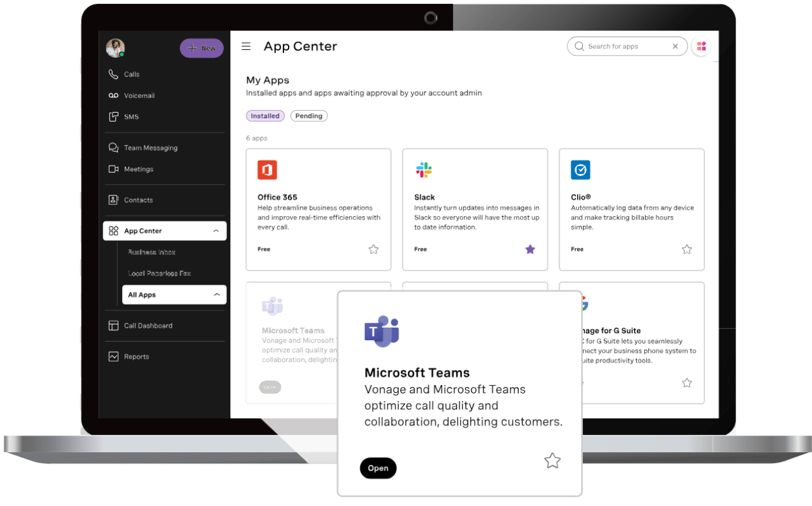The height and width of the screenshot is (506, 812).
Task: Favorite Microsoft Teams with popup star
Action: tap(553, 461)
